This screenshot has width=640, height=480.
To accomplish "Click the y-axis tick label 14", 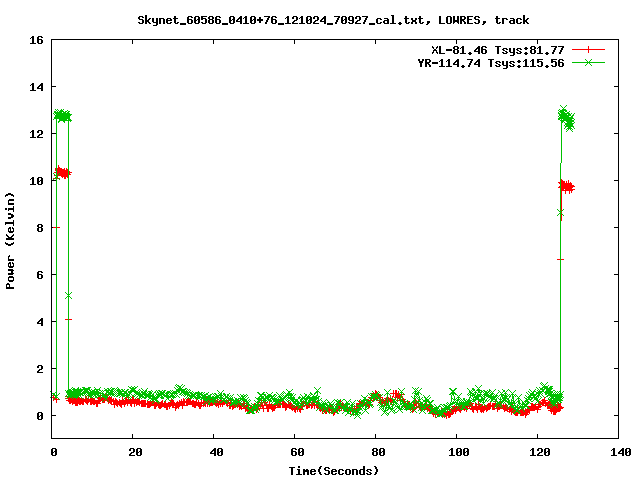I will pos(36,87).
